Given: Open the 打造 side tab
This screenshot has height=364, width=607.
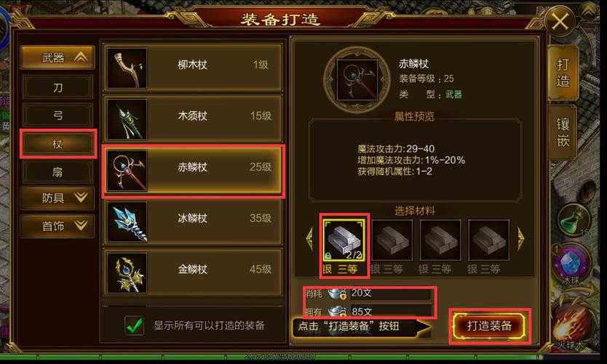Looking at the screenshot, I should coord(563,72).
